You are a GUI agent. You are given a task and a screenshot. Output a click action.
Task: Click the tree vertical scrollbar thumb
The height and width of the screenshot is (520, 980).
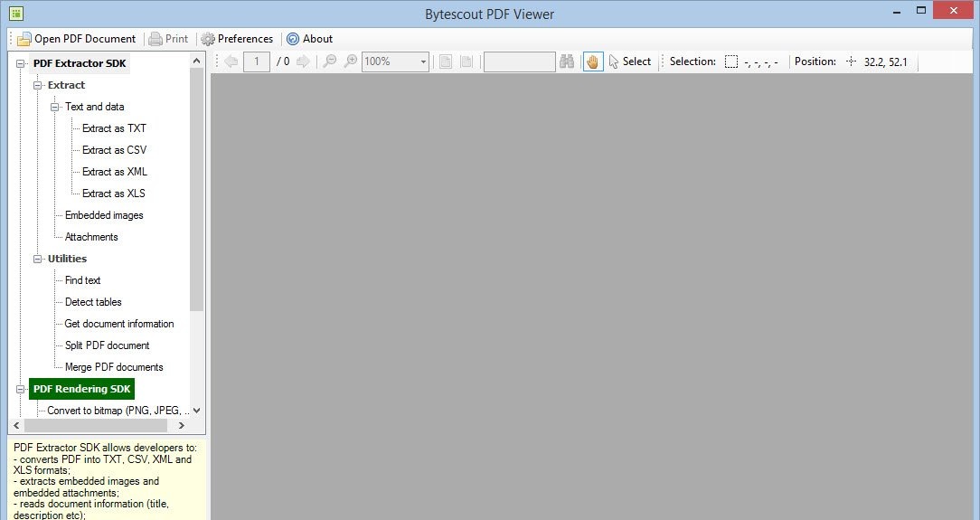197,189
